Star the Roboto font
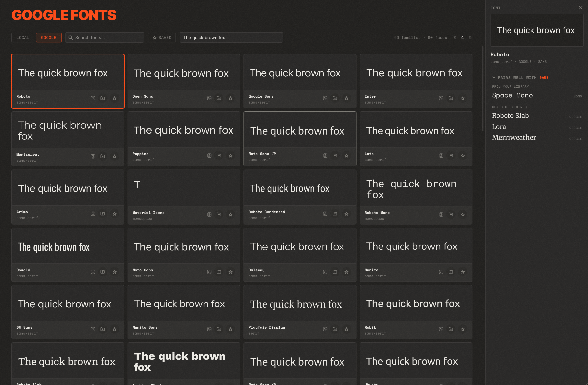The height and width of the screenshot is (385, 588). pos(115,98)
